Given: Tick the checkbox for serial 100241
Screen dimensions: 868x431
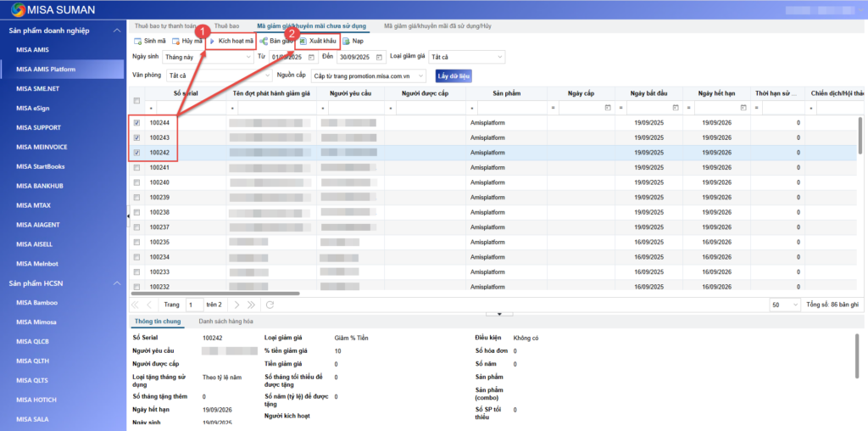Looking at the screenshot, I should point(137,167).
